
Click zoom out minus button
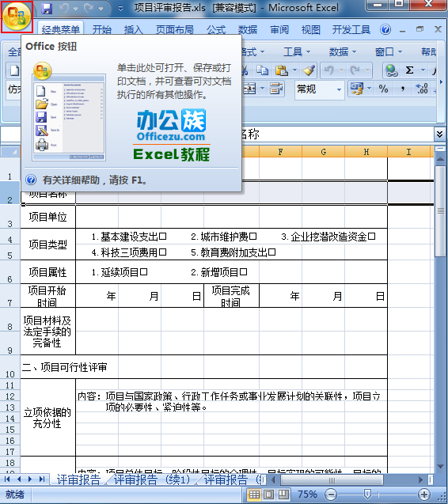tap(330, 495)
